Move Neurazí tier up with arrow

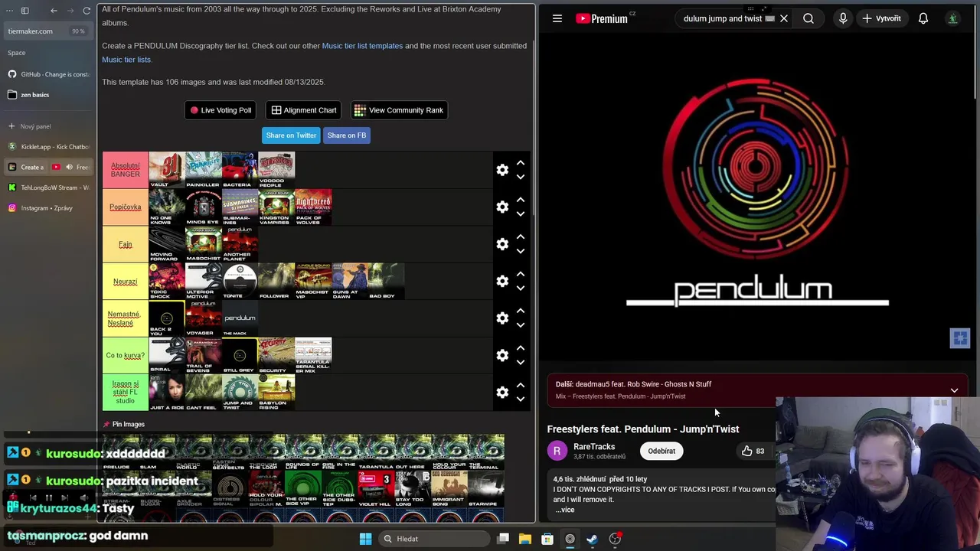click(521, 274)
